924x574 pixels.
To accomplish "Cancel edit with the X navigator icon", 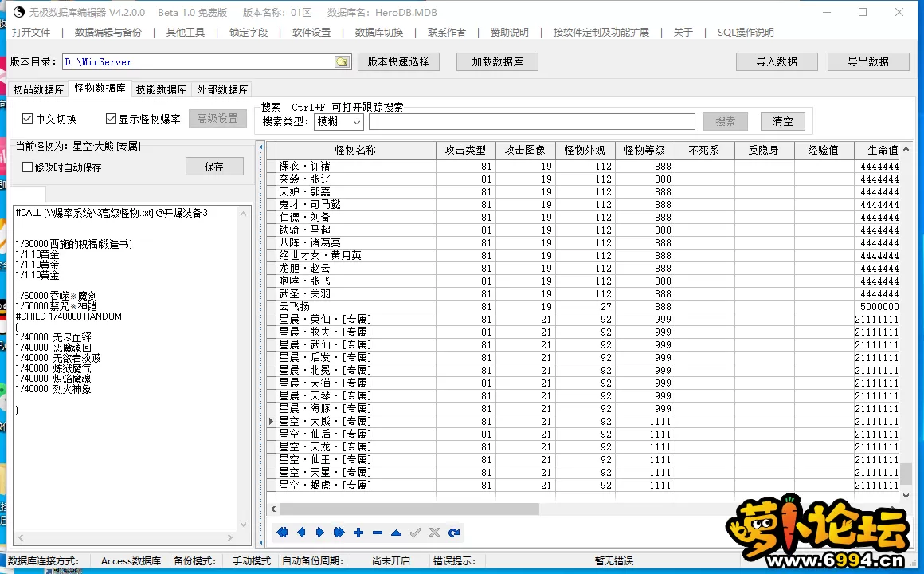I will tap(434, 533).
